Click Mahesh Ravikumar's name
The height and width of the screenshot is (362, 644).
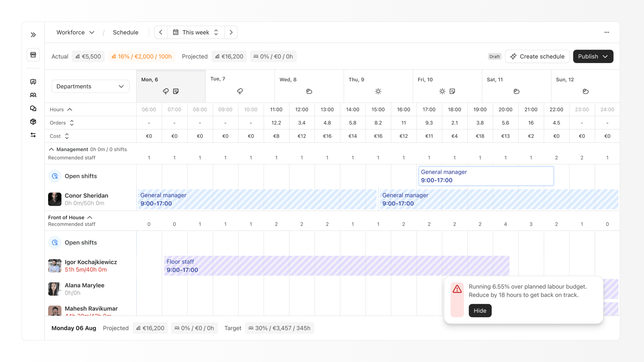[x=91, y=309]
